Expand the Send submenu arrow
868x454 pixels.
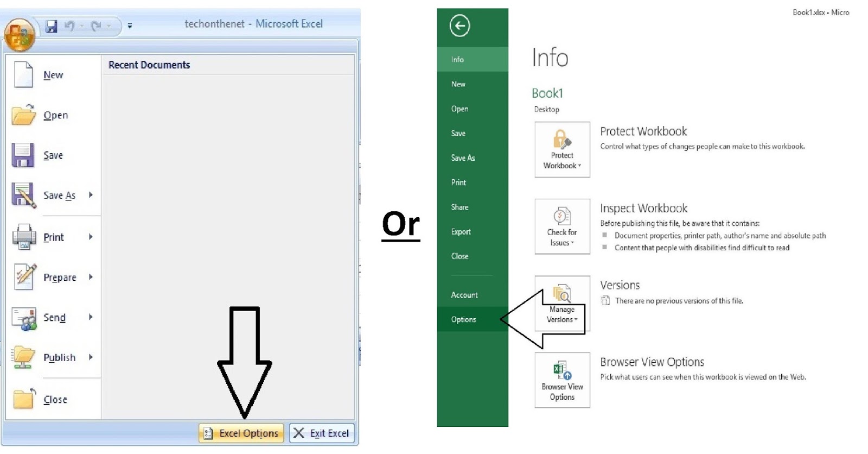(91, 317)
